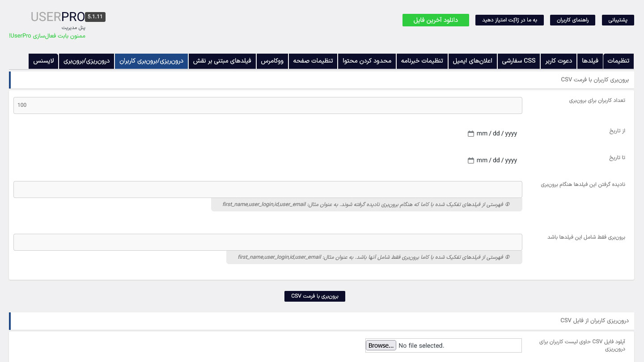Click the green دانلود آخرین فایل button
Image resolution: width=644 pixels, height=362 pixels.
coord(436,20)
